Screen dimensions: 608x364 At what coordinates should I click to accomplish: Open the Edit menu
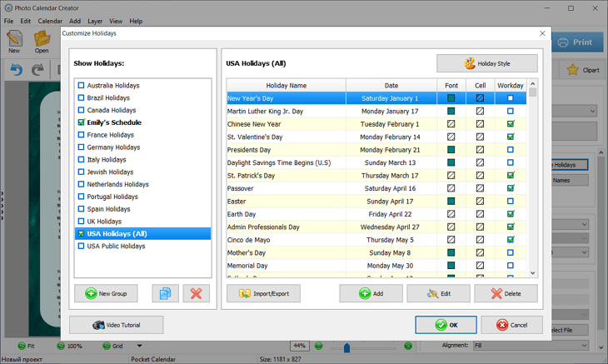pos(26,21)
